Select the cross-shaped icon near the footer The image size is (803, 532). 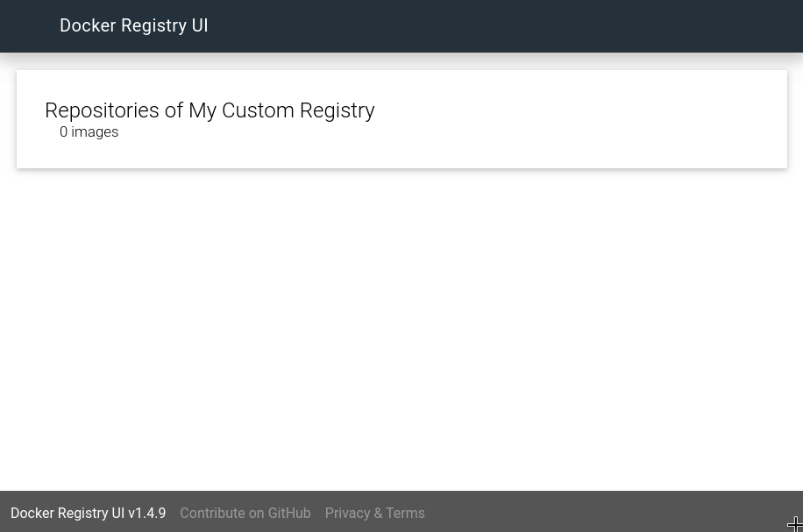click(794, 523)
